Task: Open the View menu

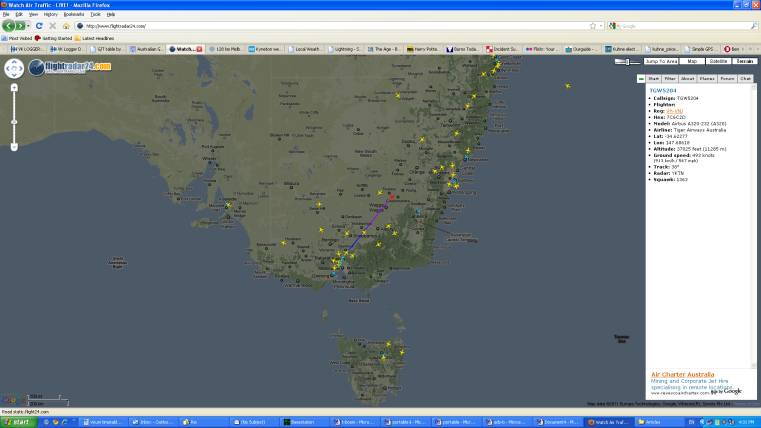Action: (x=33, y=15)
